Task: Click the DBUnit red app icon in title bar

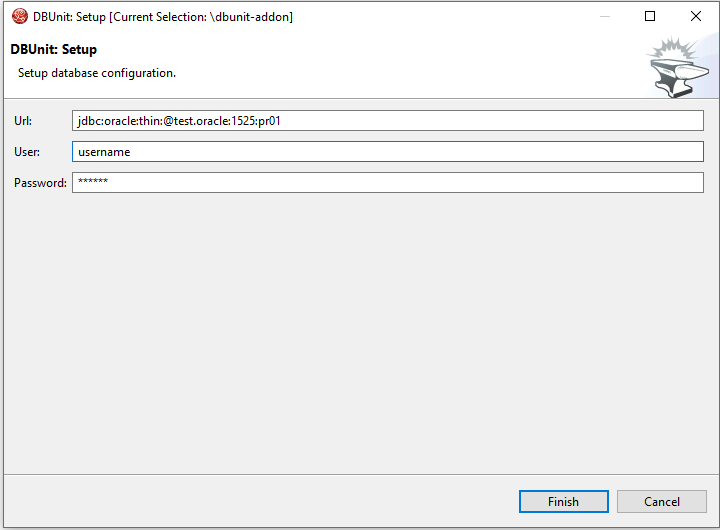Action: point(20,17)
